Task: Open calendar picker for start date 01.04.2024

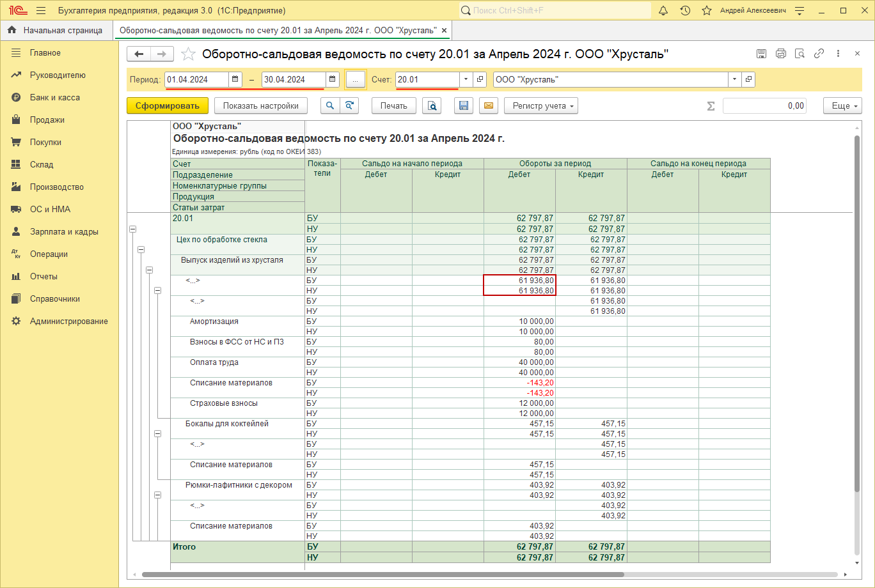Action: click(x=235, y=79)
